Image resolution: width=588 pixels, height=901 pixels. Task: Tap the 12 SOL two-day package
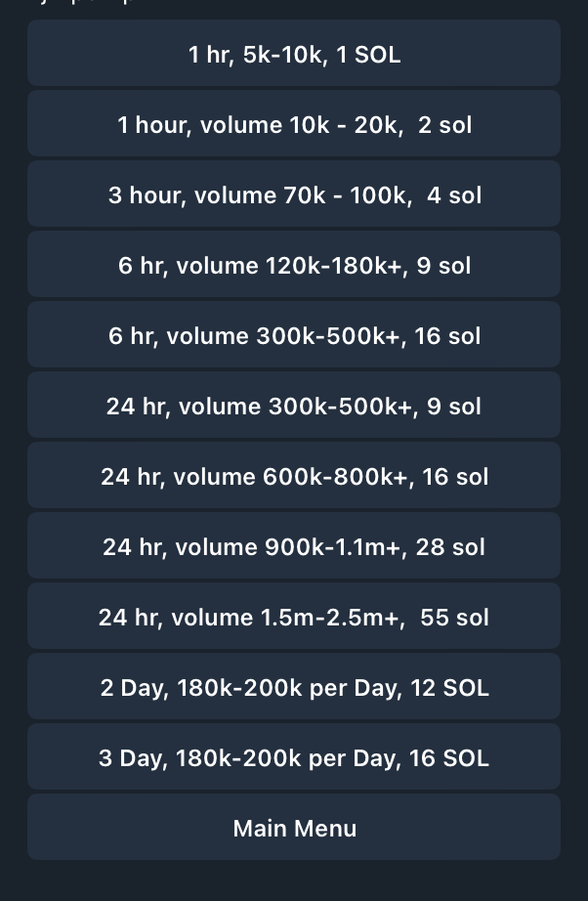[294, 688]
